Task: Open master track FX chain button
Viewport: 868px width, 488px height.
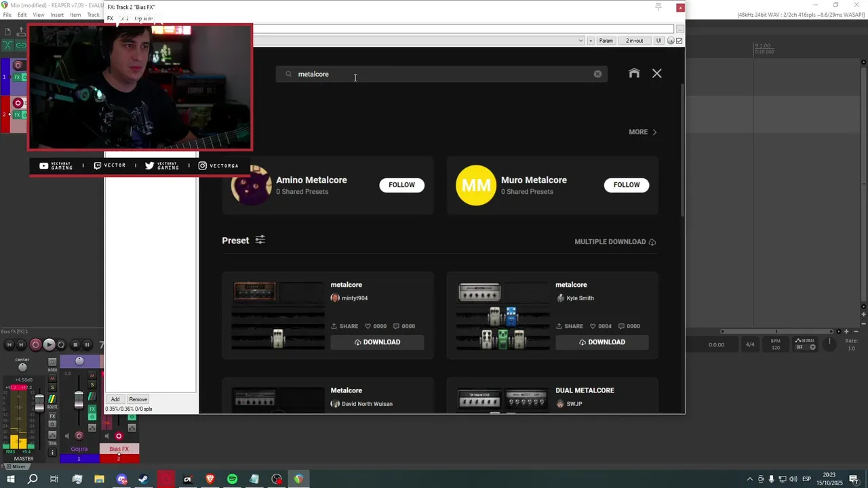Action: tap(52, 415)
